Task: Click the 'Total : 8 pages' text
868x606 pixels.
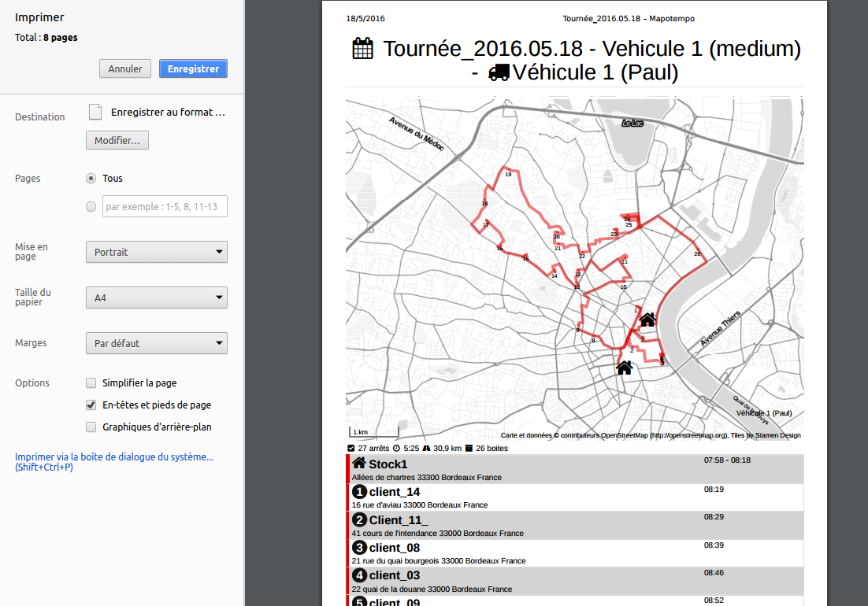Action: [46, 38]
